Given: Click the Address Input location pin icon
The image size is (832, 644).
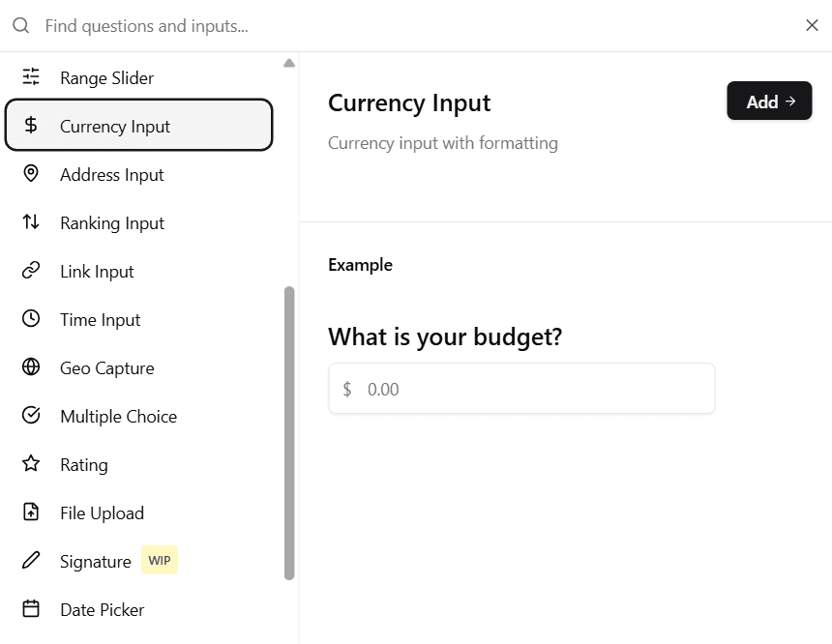Looking at the screenshot, I should [x=30, y=174].
